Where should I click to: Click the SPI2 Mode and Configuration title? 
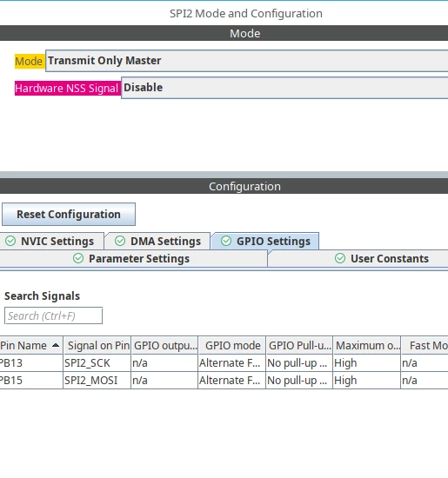pos(246,13)
